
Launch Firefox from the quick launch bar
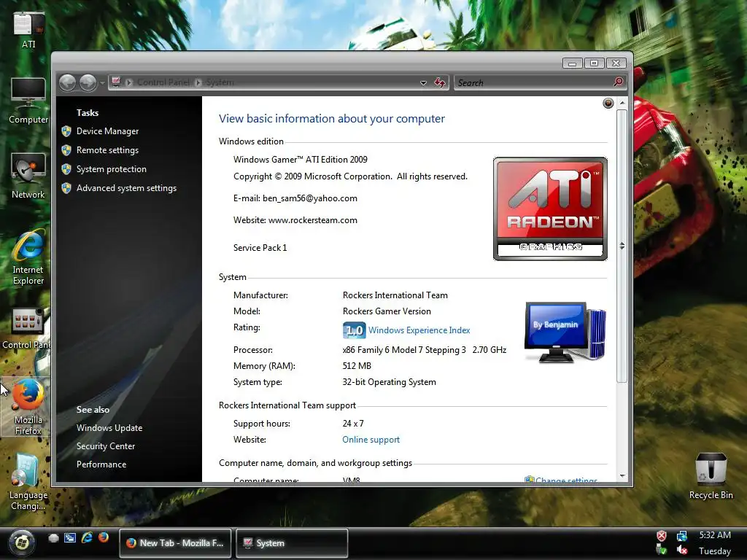pos(104,537)
